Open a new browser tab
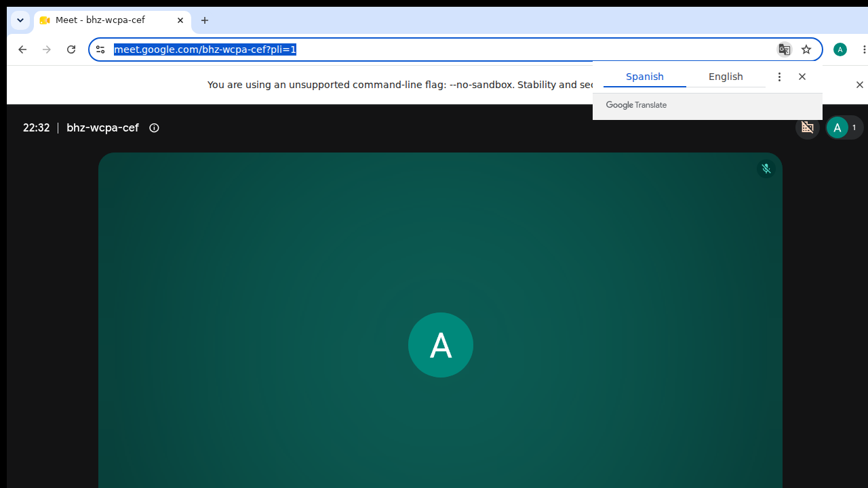Image resolution: width=868 pixels, height=488 pixels. pos(205,20)
